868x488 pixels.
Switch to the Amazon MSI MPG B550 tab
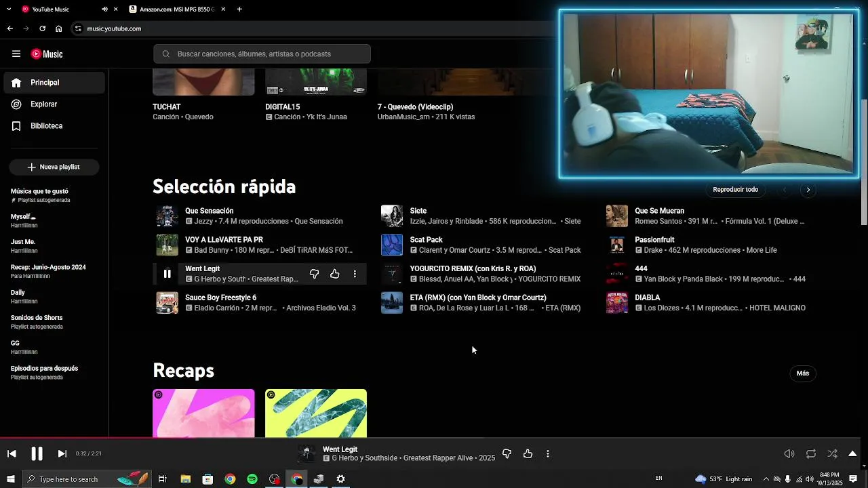click(176, 9)
